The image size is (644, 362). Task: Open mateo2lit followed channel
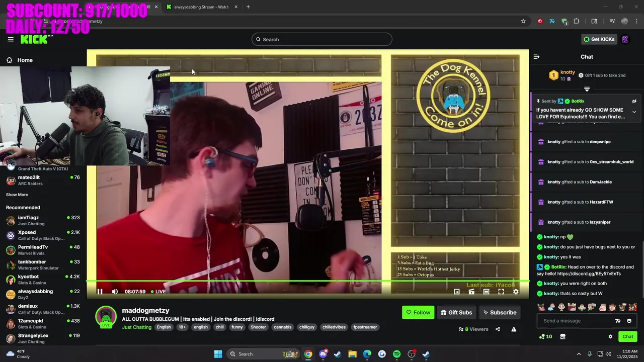43,180
